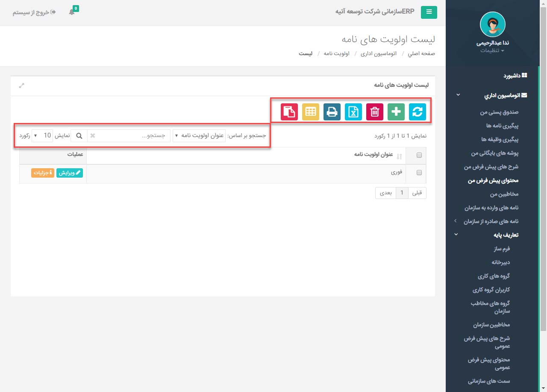Open کاربران گروه کاری in sidebar
Screen dimensions: 547x392
coord(491,290)
